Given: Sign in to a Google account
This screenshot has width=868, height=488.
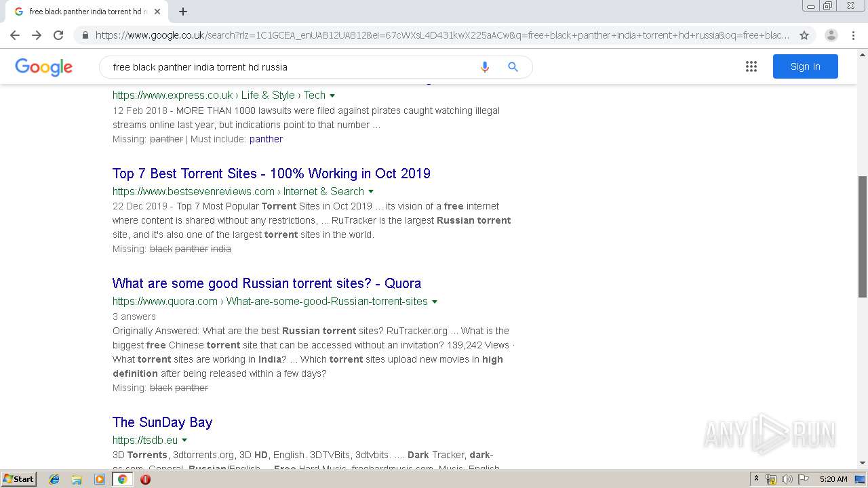Looking at the screenshot, I should point(805,66).
